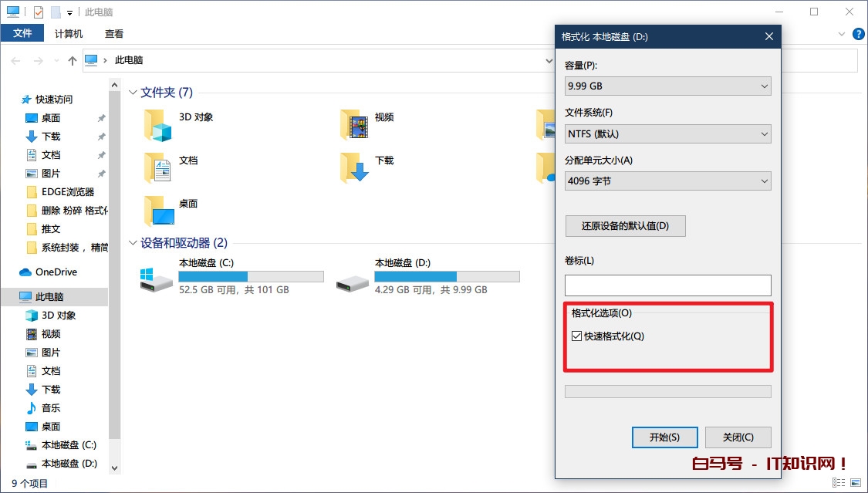
Task: Collapse the 设备和驱动器 (2) group
Action: (x=133, y=243)
